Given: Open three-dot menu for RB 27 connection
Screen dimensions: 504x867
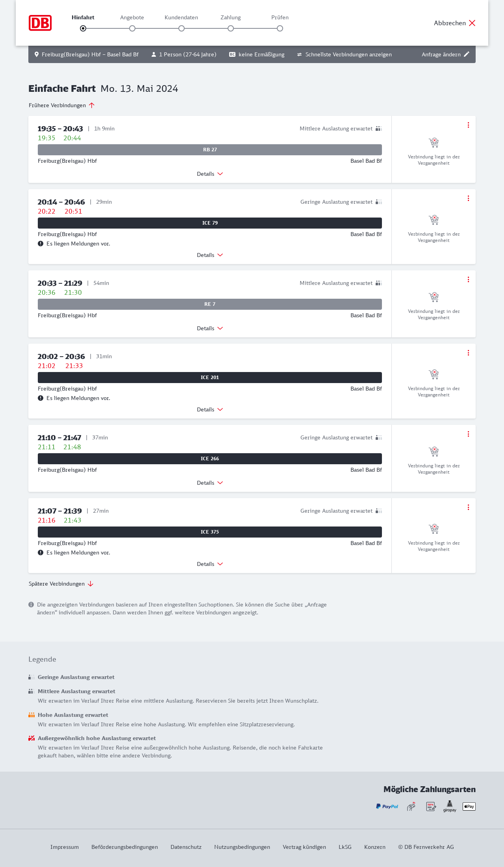Looking at the screenshot, I should point(468,125).
